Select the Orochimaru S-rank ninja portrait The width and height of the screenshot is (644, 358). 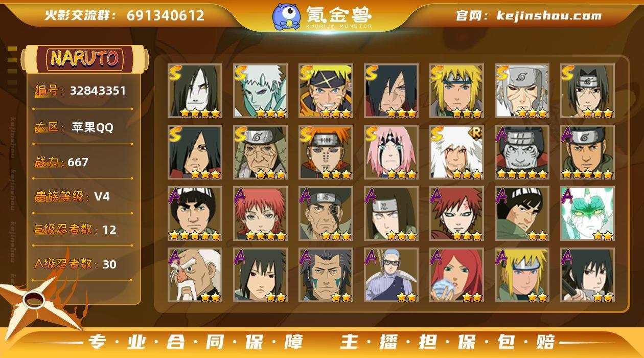(195, 91)
